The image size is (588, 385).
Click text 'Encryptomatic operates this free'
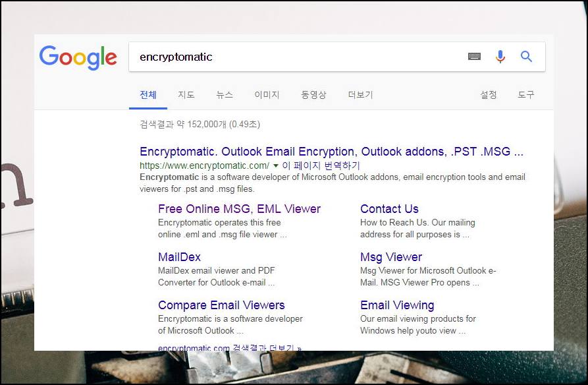click(219, 222)
